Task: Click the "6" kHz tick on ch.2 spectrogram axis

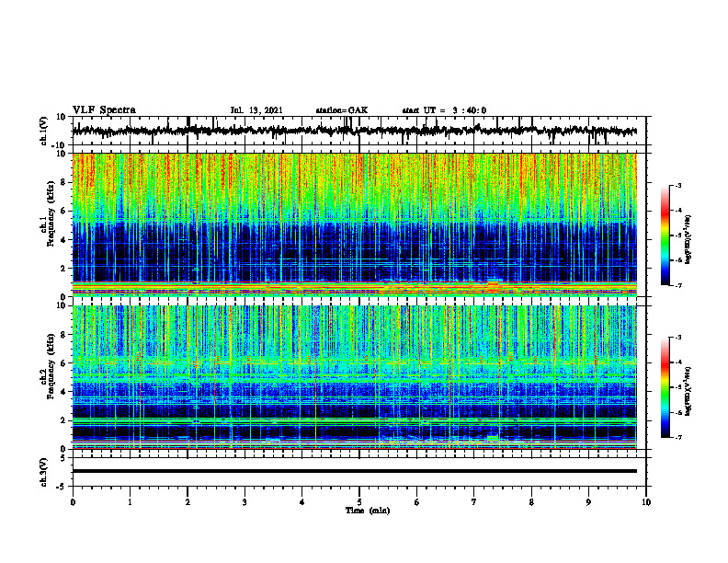Action: pos(64,363)
